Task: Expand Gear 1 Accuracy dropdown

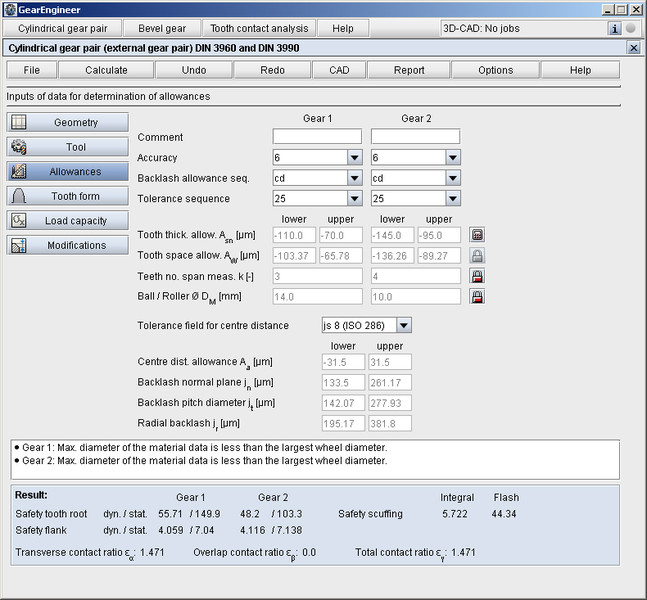Action: 354,157
